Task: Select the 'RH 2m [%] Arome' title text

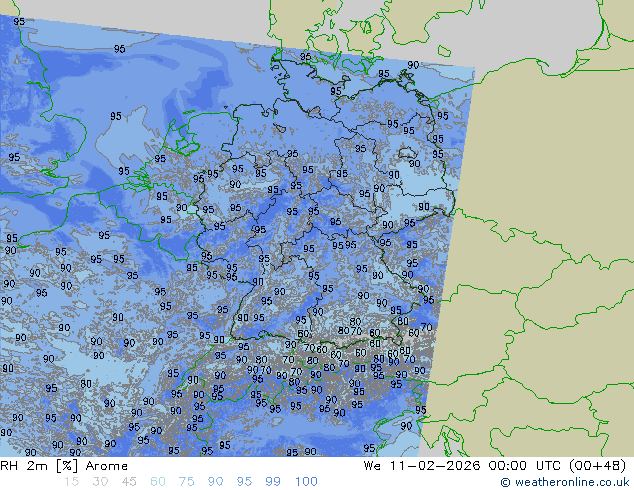Action: pyautogui.click(x=64, y=466)
